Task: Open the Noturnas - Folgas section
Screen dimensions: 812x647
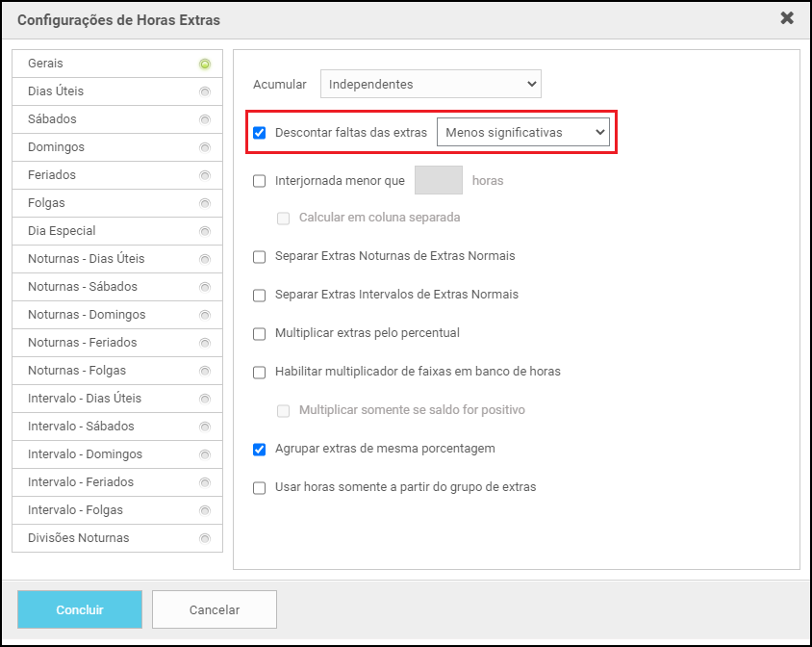Action: pos(77,371)
